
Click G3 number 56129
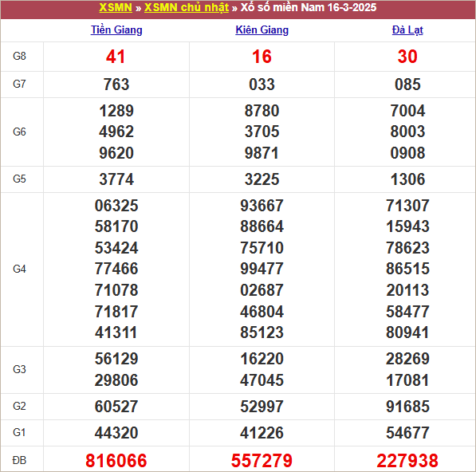tap(116, 359)
